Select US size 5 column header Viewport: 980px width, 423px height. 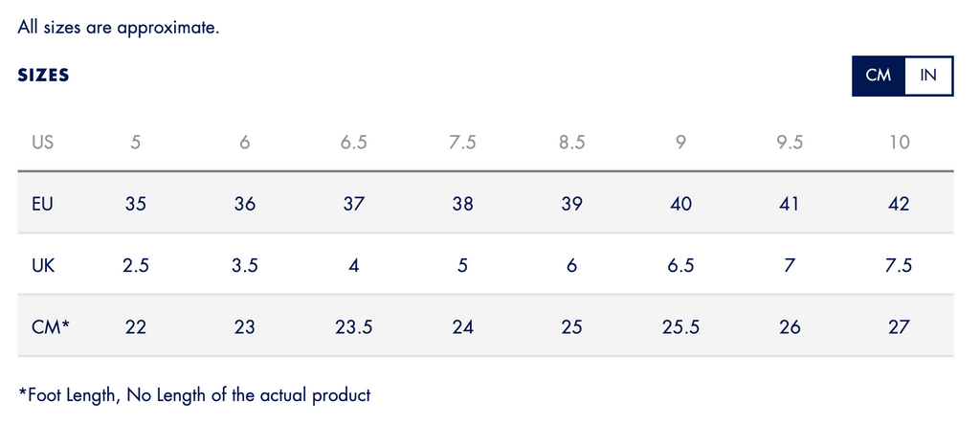(x=136, y=143)
